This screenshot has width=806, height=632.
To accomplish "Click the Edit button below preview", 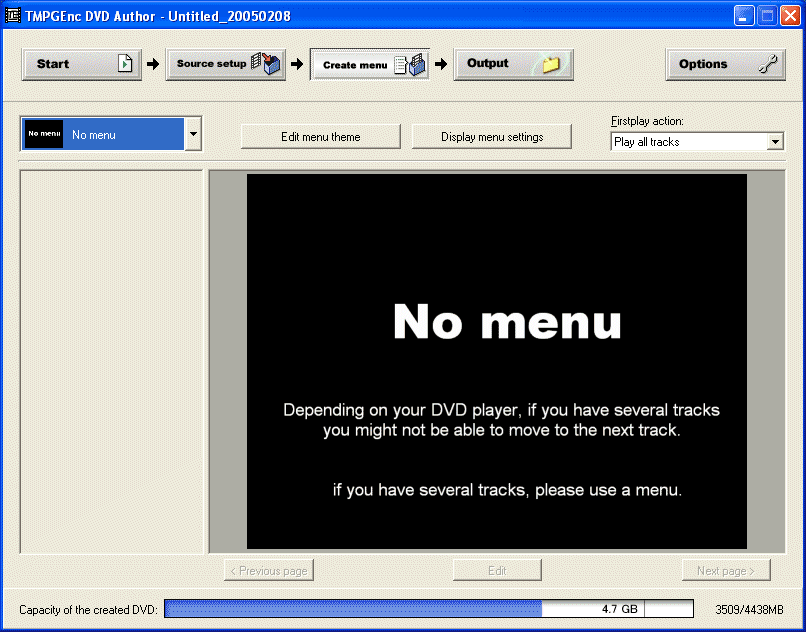I will point(497,570).
